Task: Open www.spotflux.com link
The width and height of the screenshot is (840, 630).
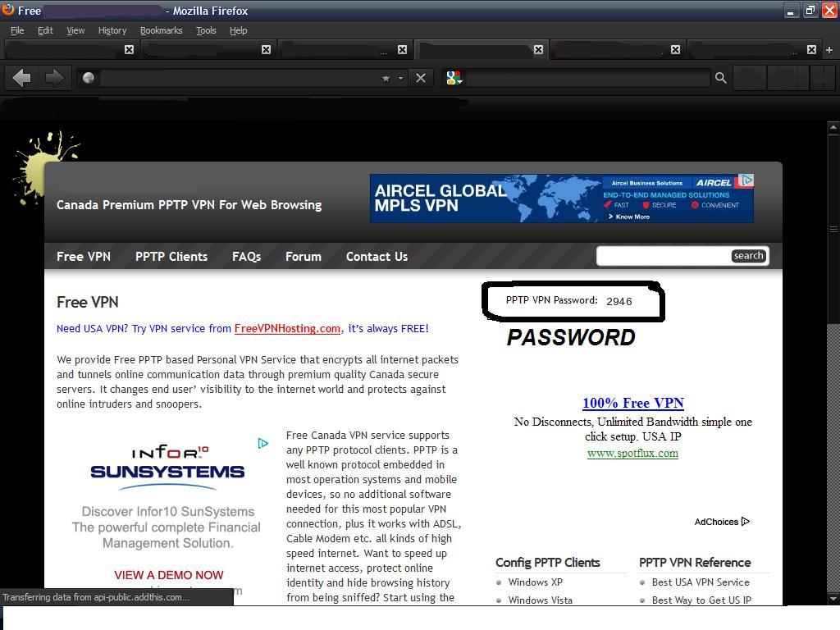Action: pos(632,453)
